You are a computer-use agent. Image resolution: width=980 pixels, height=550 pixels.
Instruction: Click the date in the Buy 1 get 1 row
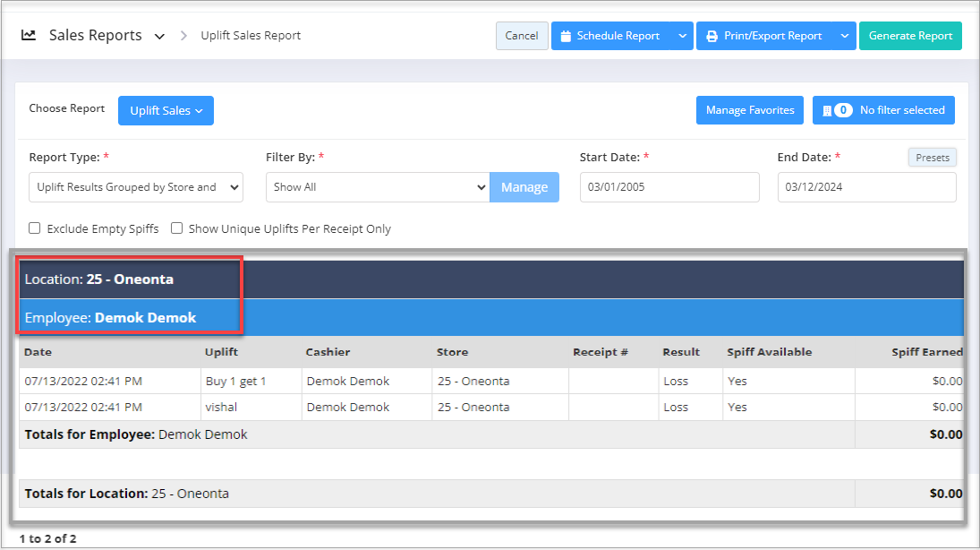83,381
